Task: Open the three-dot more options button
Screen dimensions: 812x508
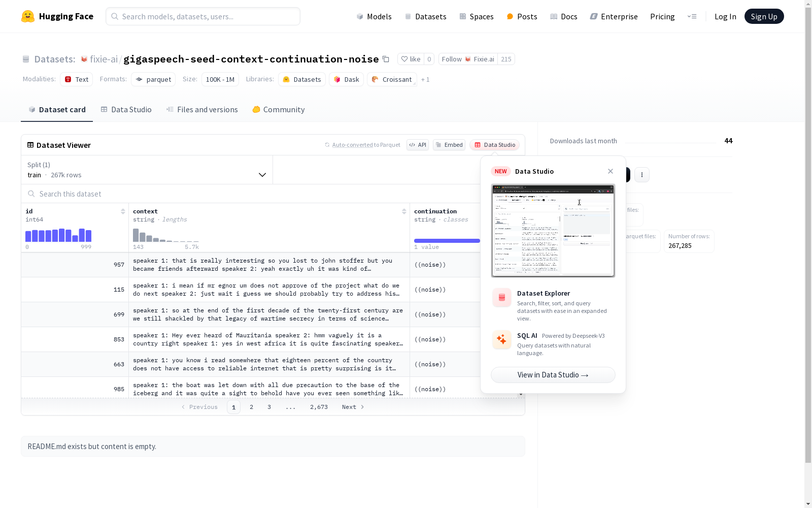Action: [x=642, y=175]
